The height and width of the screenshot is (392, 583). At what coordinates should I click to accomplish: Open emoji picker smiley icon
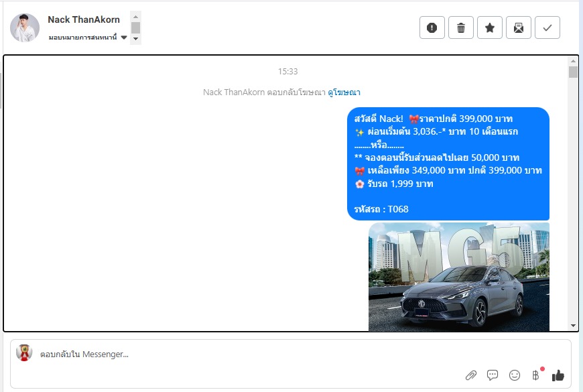[515, 375]
